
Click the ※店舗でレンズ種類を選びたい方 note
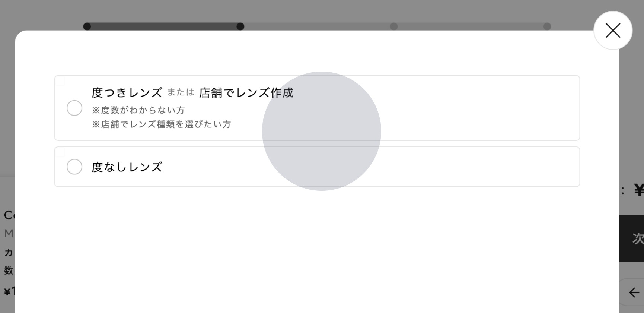pos(162,124)
